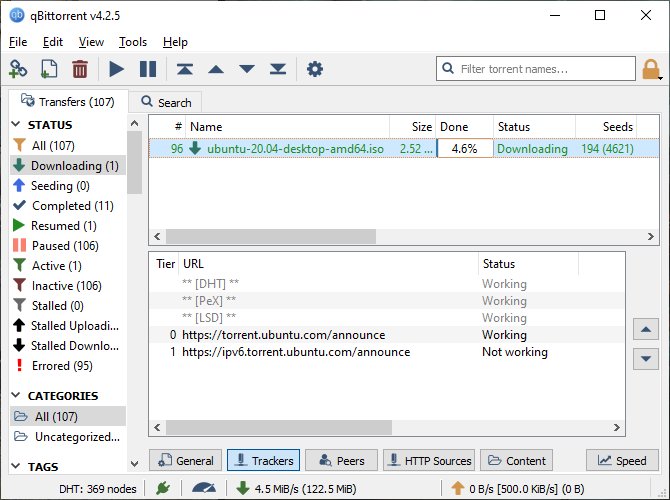Click the Filter torrent names input field
This screenshot has height=500, width=670.
click(x=536, y=68)
